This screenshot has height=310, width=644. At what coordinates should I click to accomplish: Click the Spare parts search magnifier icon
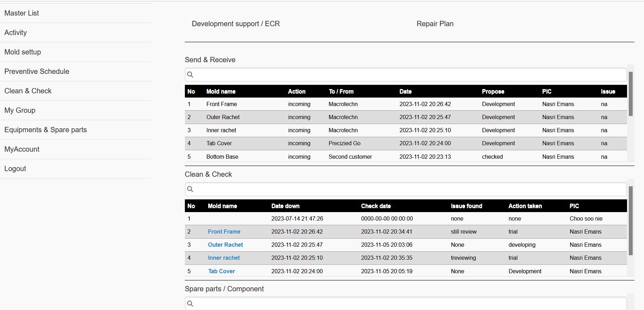pyautogui.click(x=190, y=304)
